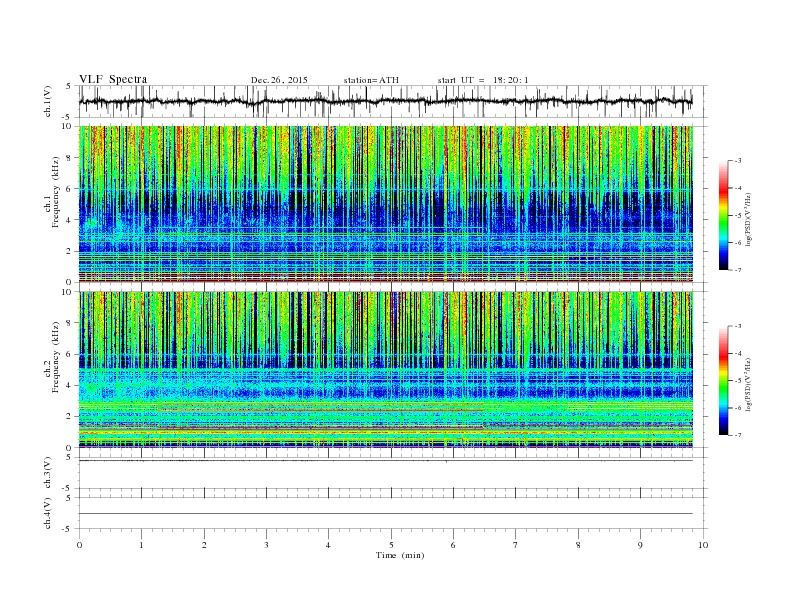Click the "8" kHz tick on ch.1 frequency axis
792x612 pixels.
[70, 158]
